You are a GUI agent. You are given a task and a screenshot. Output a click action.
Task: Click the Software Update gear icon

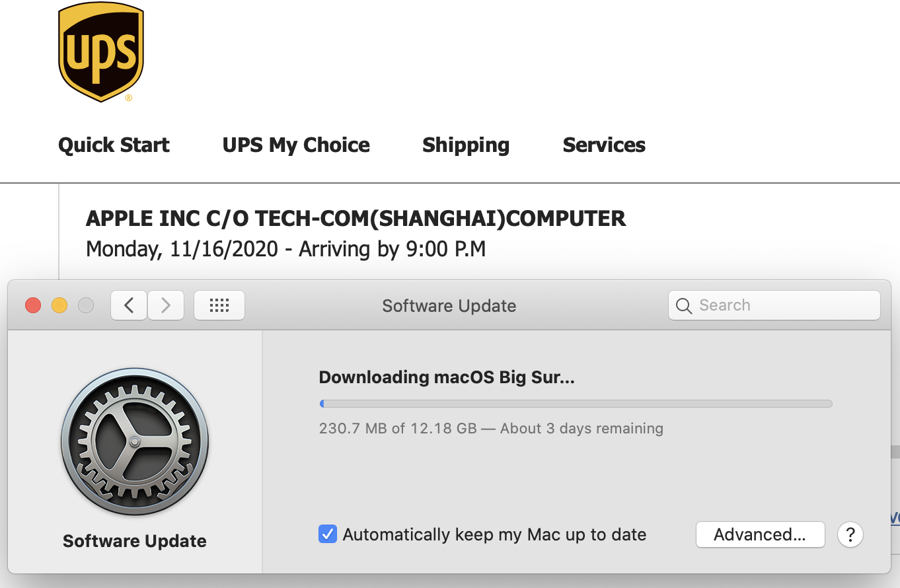click(135, 441)
